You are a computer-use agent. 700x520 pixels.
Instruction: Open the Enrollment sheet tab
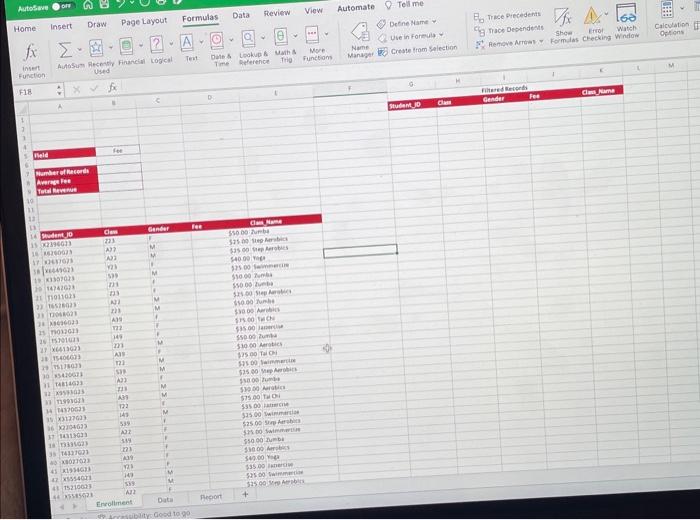(x=114, y=503)
